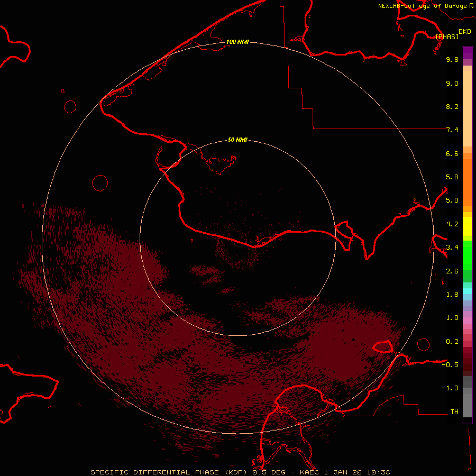Click the 7.4 value on the color scale

[x=452, y=130]
